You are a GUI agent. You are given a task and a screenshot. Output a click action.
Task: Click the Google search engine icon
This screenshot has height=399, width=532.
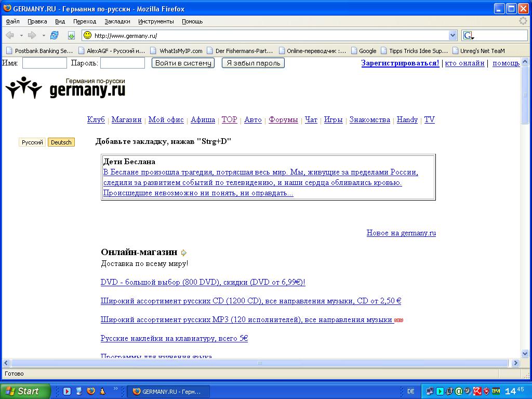[x=469, y=35]
